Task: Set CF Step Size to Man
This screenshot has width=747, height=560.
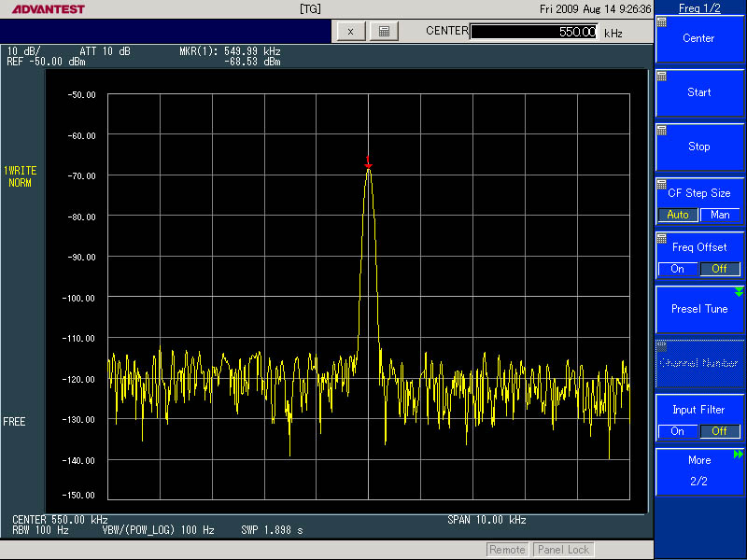Action: [x=720, y=215]
